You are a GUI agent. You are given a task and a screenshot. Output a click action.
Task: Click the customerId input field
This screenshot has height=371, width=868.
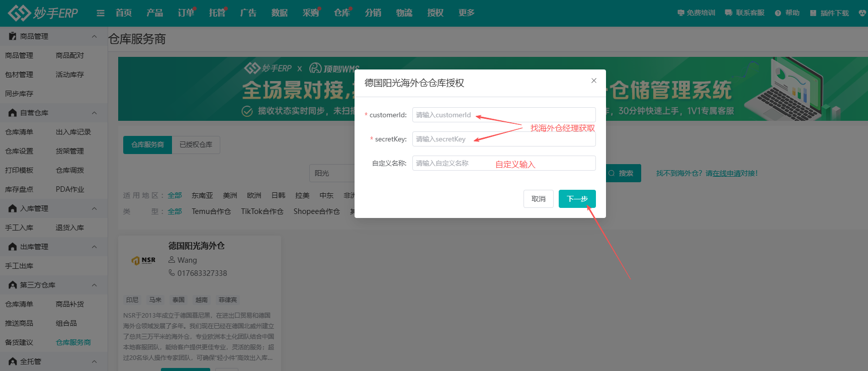(x=504, y=115)
